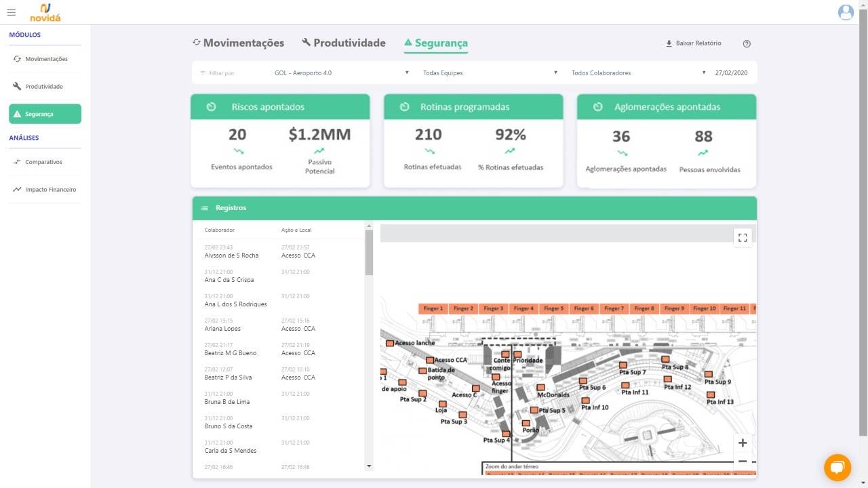Open the chat support bubble
This screenshot has height=488, width=868.
click(x=837, y=467)
